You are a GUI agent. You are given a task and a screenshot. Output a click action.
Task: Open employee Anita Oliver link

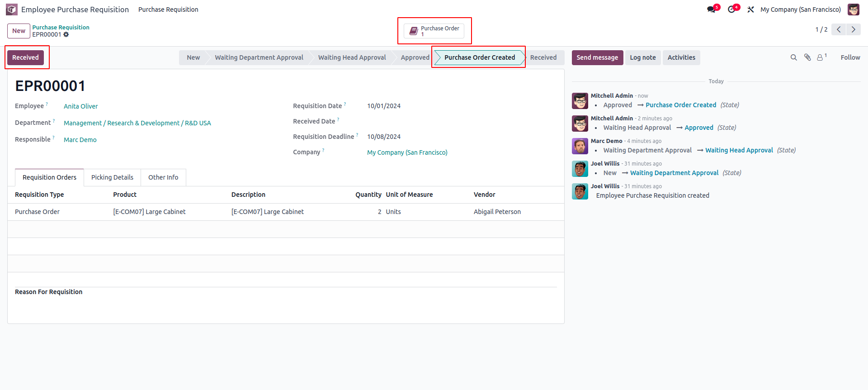(x=80, y=106)
